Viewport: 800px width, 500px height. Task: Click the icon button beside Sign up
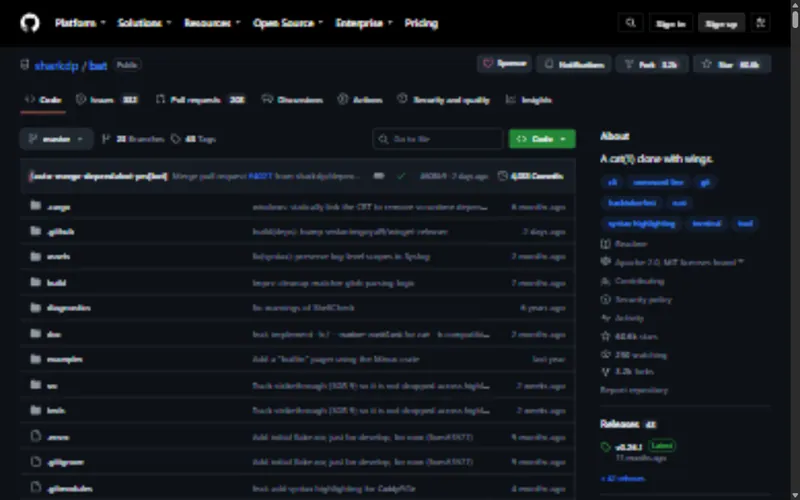[760, 23]
